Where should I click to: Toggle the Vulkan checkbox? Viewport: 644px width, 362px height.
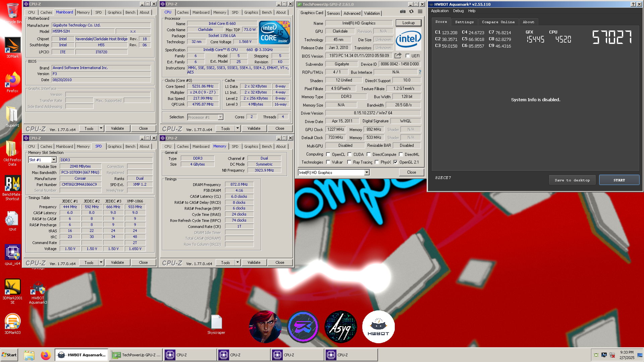click(x=328, y=162)
